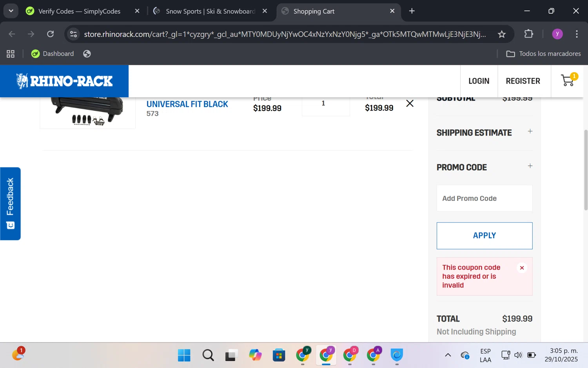
Task: Open the Chrome profile avatar
Action: pos(557,34)
